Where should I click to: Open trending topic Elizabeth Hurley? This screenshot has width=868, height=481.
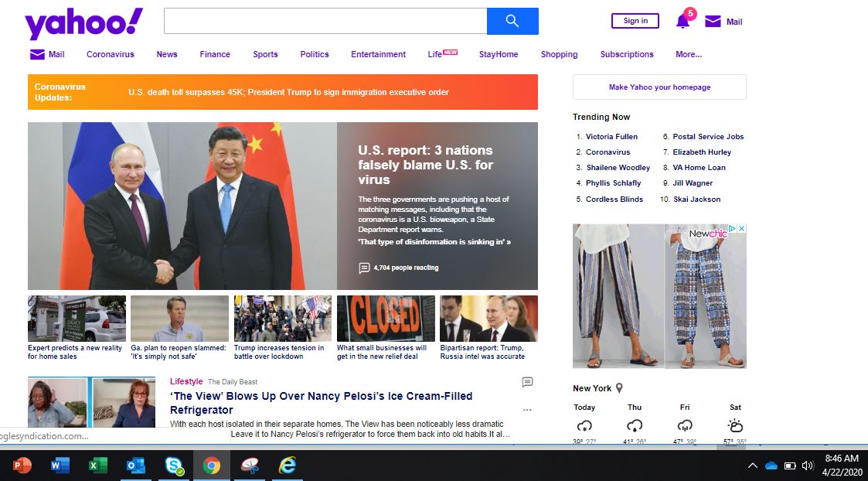click(x=701, y=152)
